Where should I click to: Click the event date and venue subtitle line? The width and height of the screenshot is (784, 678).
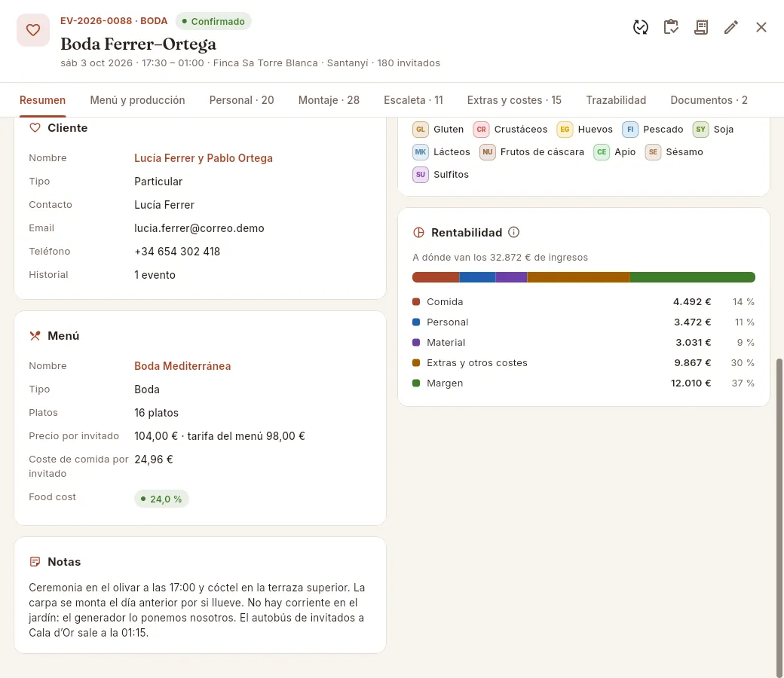tap(250, 63)
